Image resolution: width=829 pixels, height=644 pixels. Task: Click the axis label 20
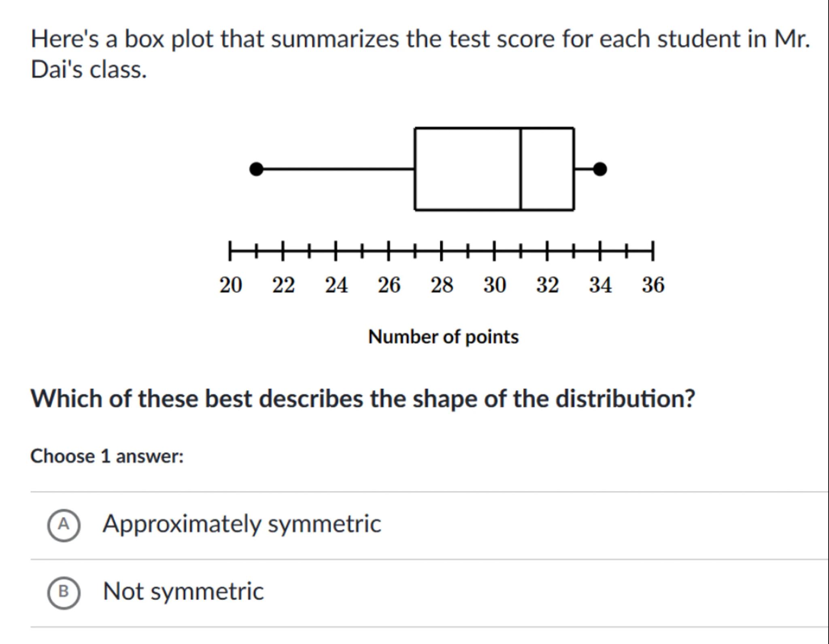[231, 285]
